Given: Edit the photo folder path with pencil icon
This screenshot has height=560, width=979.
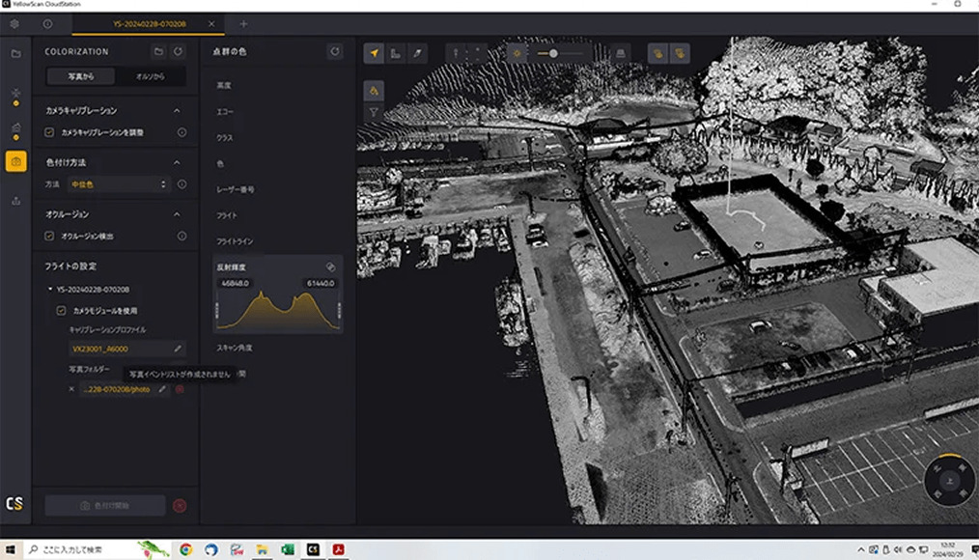Looking at the screenshot, I should tap(162, 389).
